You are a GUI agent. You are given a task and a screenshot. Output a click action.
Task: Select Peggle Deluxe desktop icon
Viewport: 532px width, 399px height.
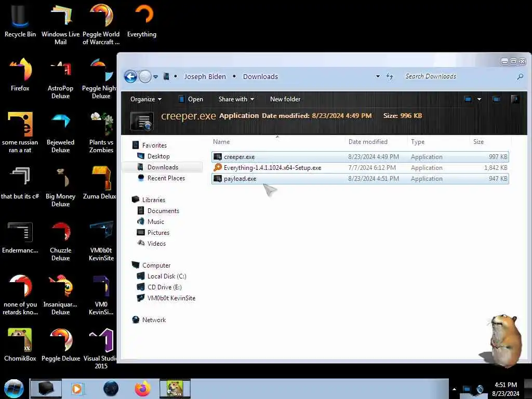pyautogui.click(x=60, y=345)
